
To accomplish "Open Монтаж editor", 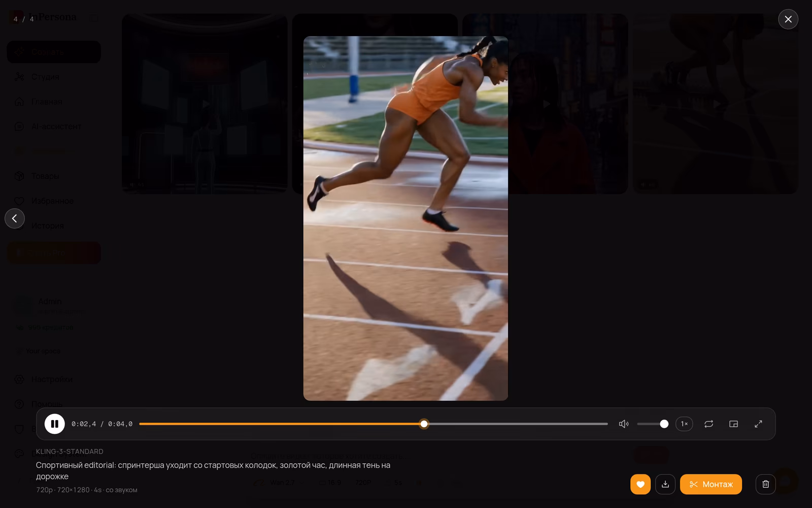I will [711, 484].
